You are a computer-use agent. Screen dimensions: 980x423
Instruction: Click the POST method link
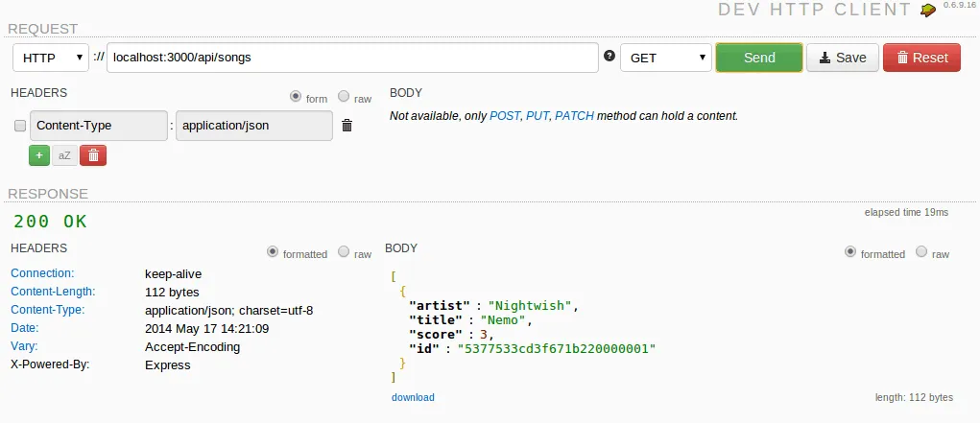[x=505, y=116]
